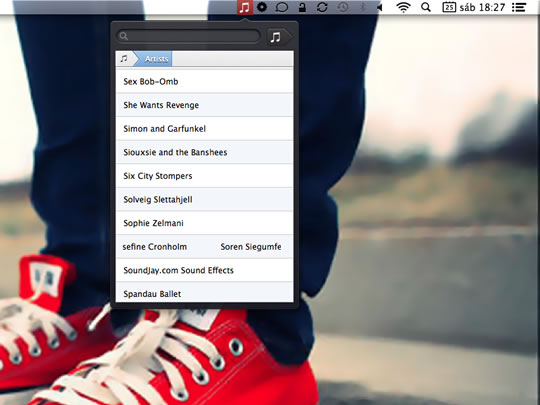This screenshot has height=405, width=540.
Task: Select artist Six City Stompers
Action: tap(205, 176)
